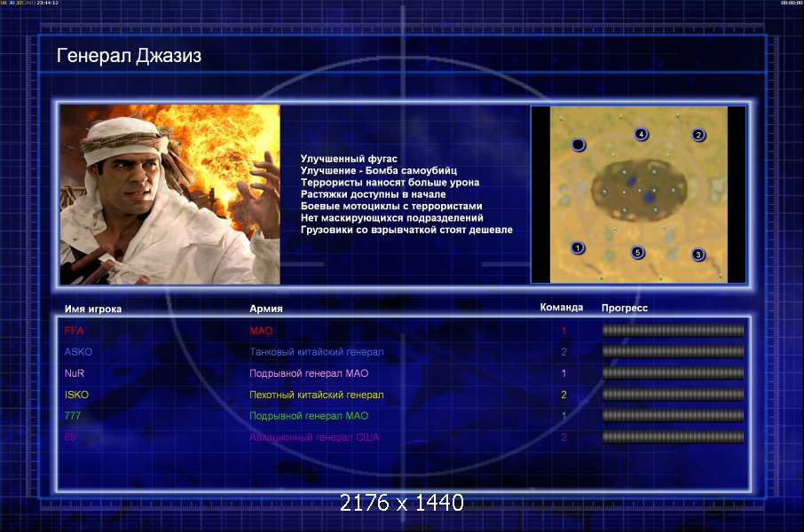Image resolution: width=804 pixels, height=532 pixels.
Task: Click the ASKO progress bar
Action: [673, 352]
